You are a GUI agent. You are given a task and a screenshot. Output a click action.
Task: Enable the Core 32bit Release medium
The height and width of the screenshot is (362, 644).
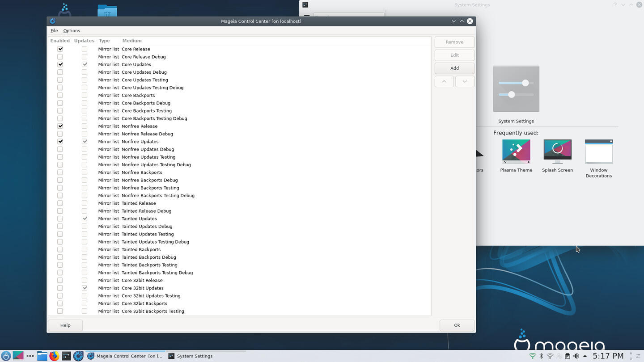[60, 280]
